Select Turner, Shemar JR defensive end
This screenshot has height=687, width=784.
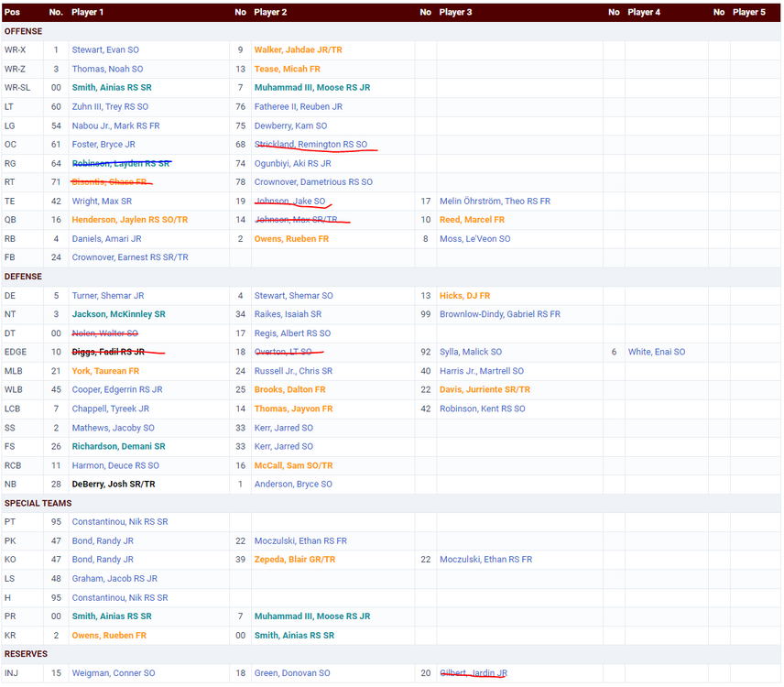point(108,296)
